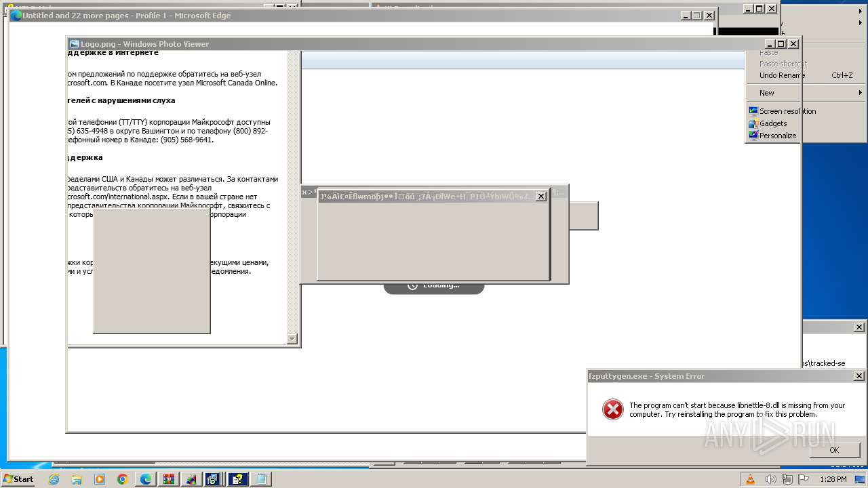Screen dimensions: 868x488
Task: Open Google Chrome from the taskbar
Action: pos(122,479)
